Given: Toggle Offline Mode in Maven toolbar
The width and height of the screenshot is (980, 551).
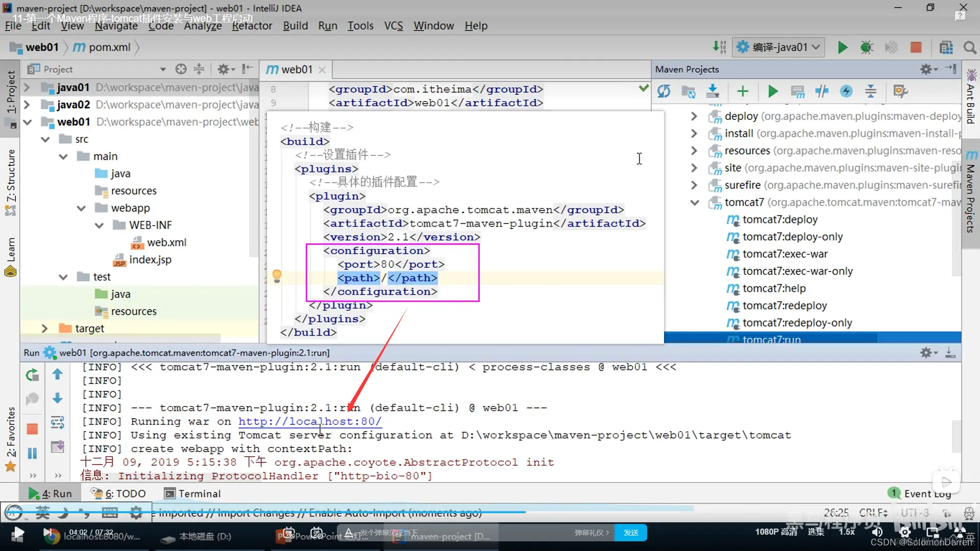Looking at the screenshot, I should pos(822,92).
